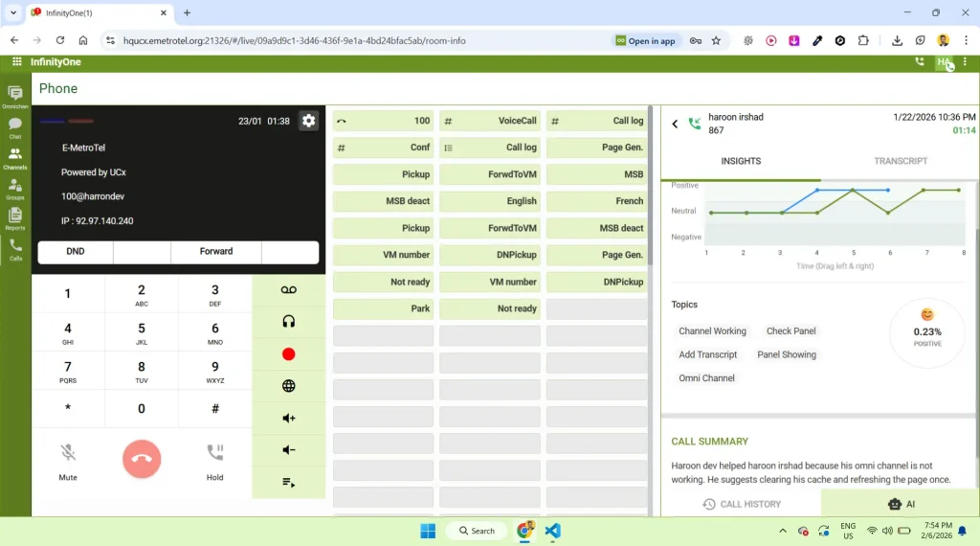The width and height of the screenshot is (980, 546).
Task: Open the InfinityOne header three-dots menu
Action: [x=965, y=62]
